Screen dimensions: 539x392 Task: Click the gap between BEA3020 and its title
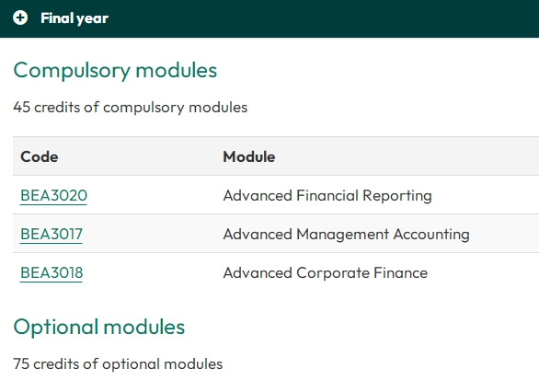(155, 195)
